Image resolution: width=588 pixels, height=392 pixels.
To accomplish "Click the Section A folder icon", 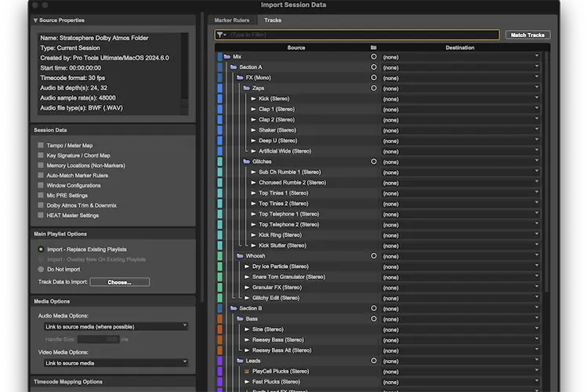I will (234, 67).
